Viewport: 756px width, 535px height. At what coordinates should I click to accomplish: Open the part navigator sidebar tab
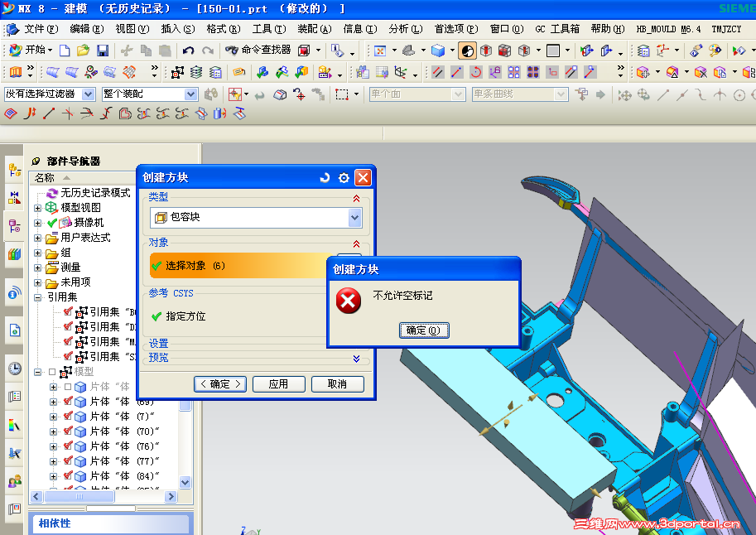[14, 226]
